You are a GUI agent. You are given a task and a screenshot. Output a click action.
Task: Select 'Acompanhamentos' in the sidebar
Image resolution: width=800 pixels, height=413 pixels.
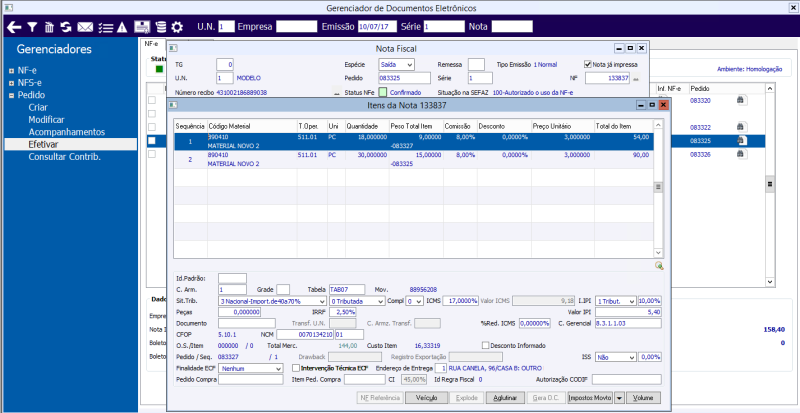coord(66,132)
